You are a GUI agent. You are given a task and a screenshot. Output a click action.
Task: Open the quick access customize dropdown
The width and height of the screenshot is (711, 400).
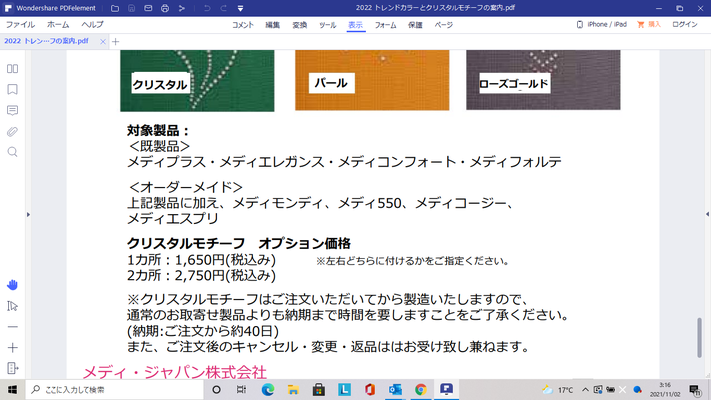(240, 8)
